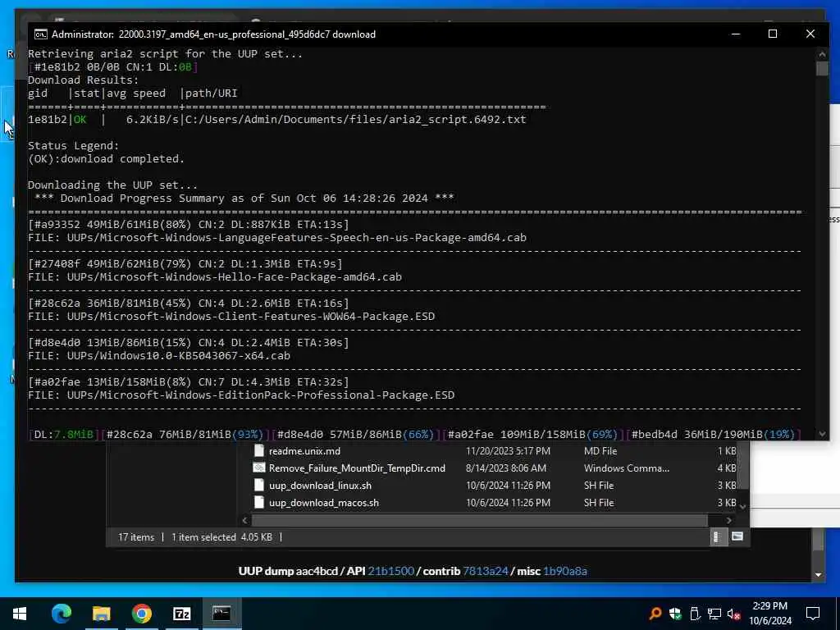Open 7-Zip from the taskbar
840x630 pixels.
click(181, 614)
